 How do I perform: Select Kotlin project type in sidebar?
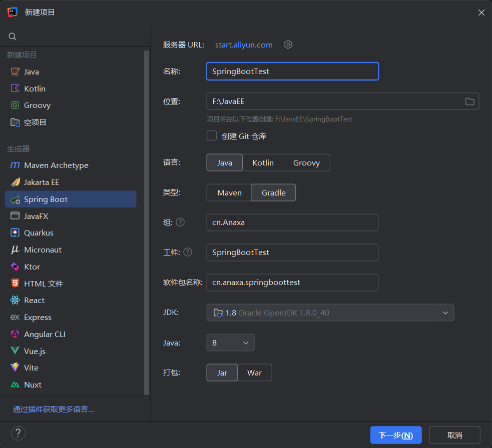pyautogui.click(x=71, y=88)
